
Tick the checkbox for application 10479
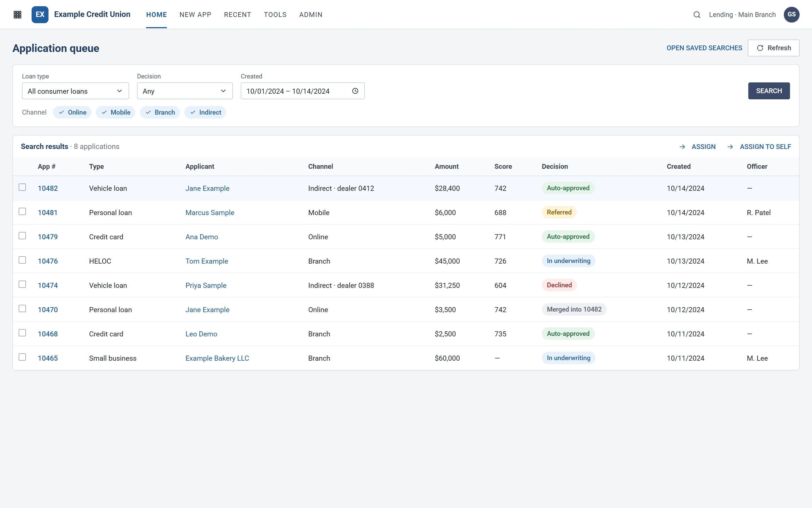coord(22,236)
